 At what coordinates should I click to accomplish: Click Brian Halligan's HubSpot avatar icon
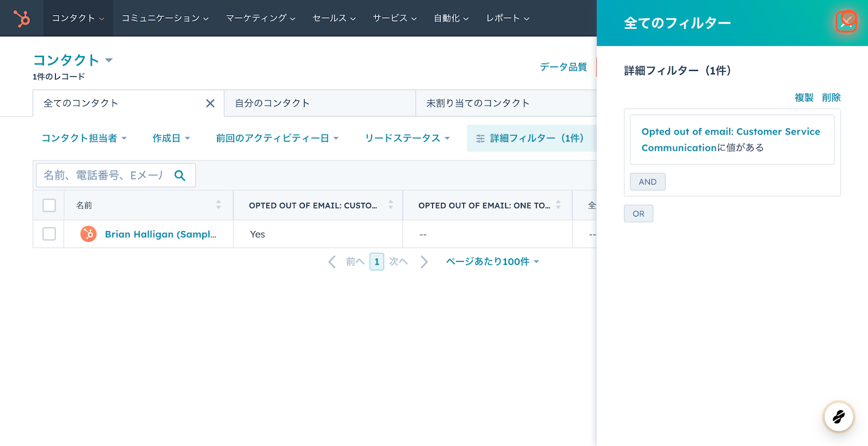tap(88, 234)
